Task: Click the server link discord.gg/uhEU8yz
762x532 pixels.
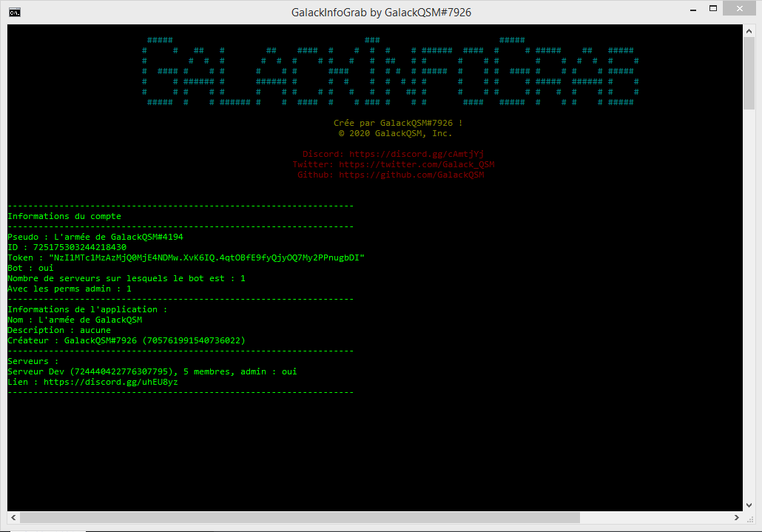Action: pyautogui.click(x=111, y=382)
